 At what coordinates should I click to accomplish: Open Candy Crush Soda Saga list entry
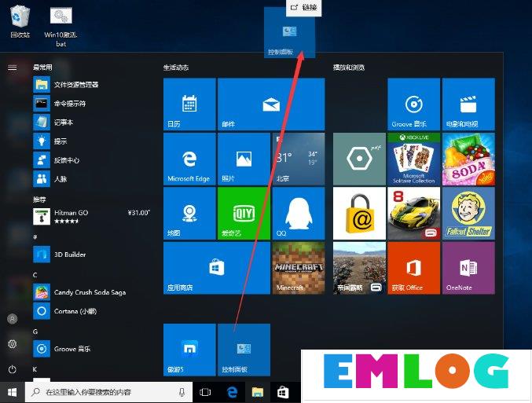coord(92,292)
